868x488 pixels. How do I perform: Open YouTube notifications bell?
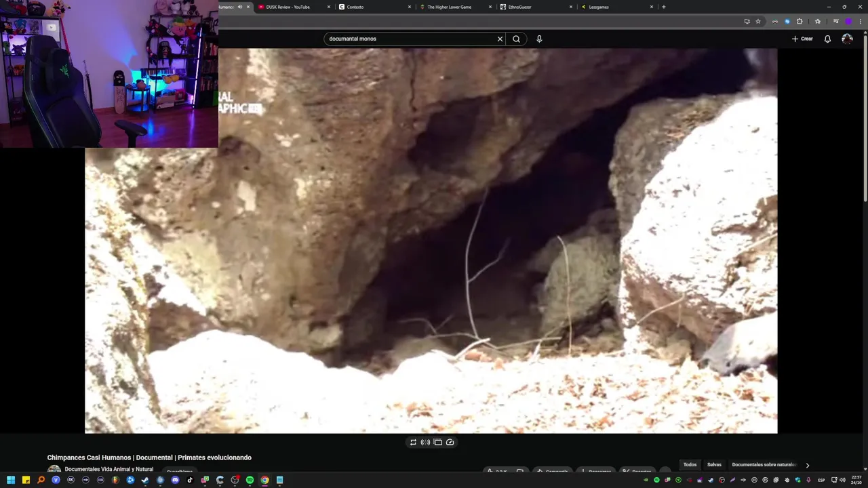point(827,39)
